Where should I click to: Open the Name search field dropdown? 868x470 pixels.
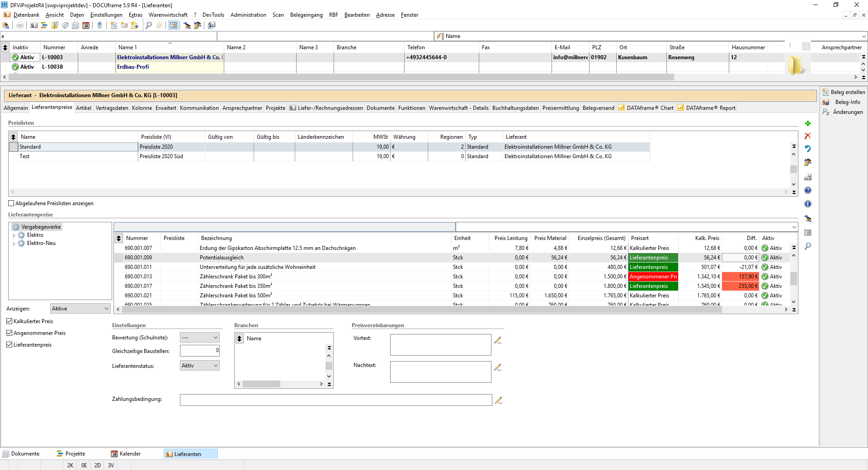[863, 36]
